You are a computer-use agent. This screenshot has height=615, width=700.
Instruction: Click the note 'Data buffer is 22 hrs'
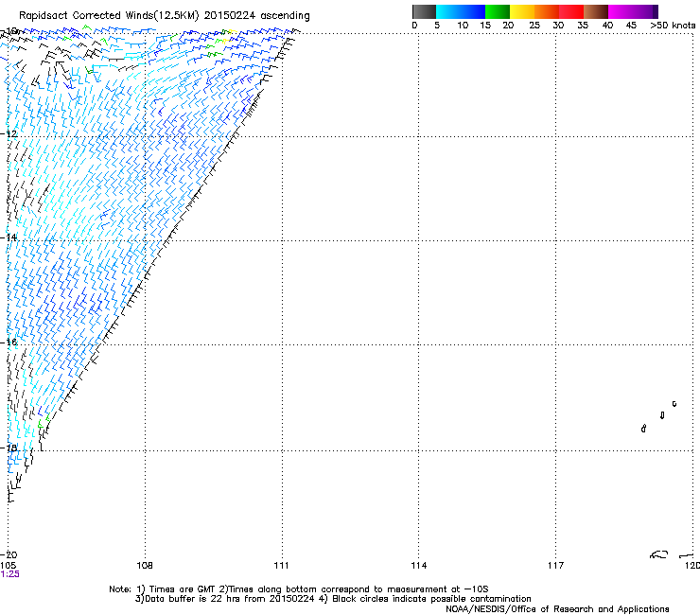tap(193, 599)
